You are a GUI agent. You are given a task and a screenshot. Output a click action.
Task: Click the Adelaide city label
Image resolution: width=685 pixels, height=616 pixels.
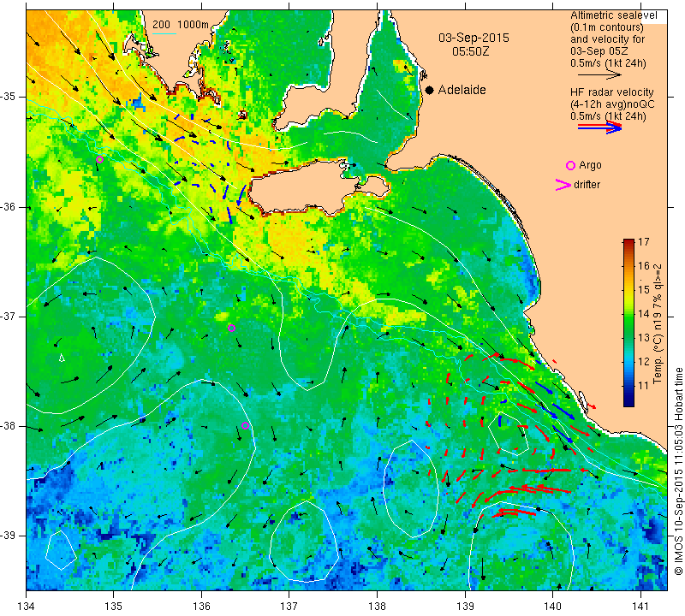[x=462, y=90]
